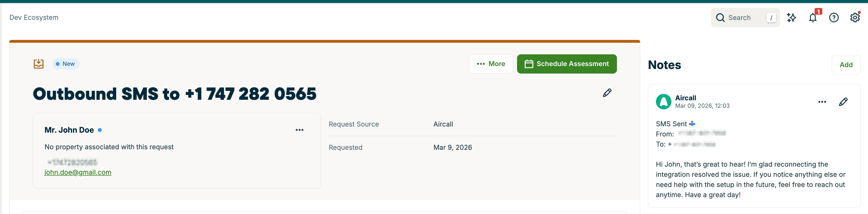Viewport: 868px width, 214px height.
Task: Open three-dot menu on John Doe card
Action: click(x=299, y=130)
